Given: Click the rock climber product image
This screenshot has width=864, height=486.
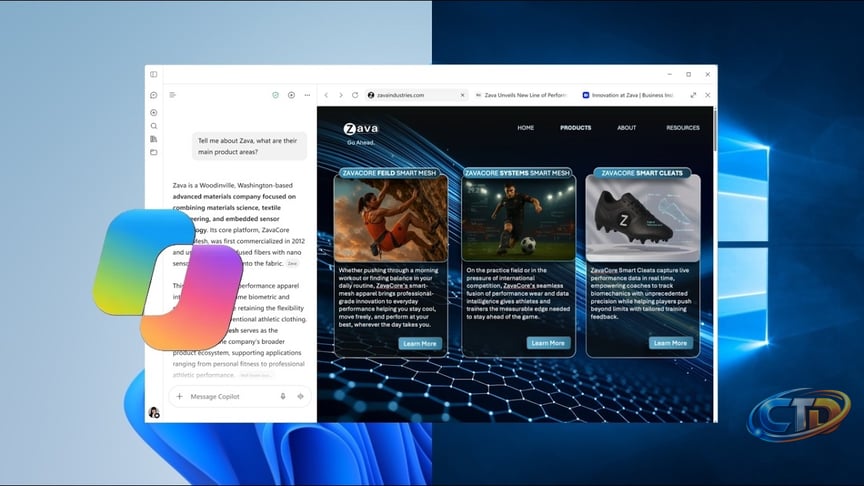Looking at the screenshot, I should coord(391,219).
